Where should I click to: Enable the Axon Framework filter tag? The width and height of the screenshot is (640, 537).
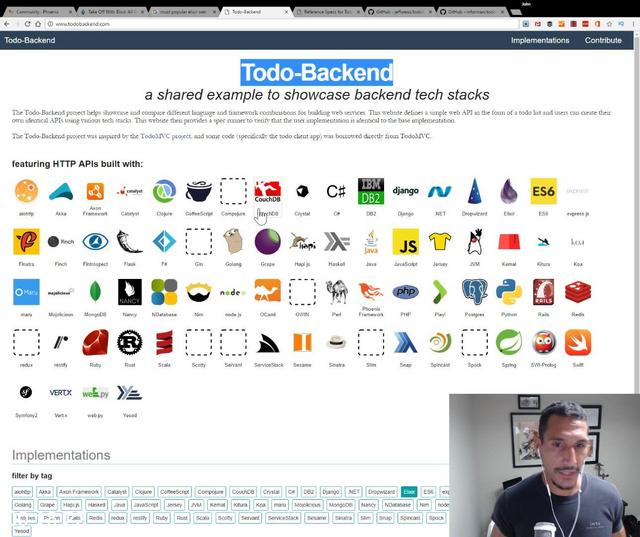(x=79, y=492)
